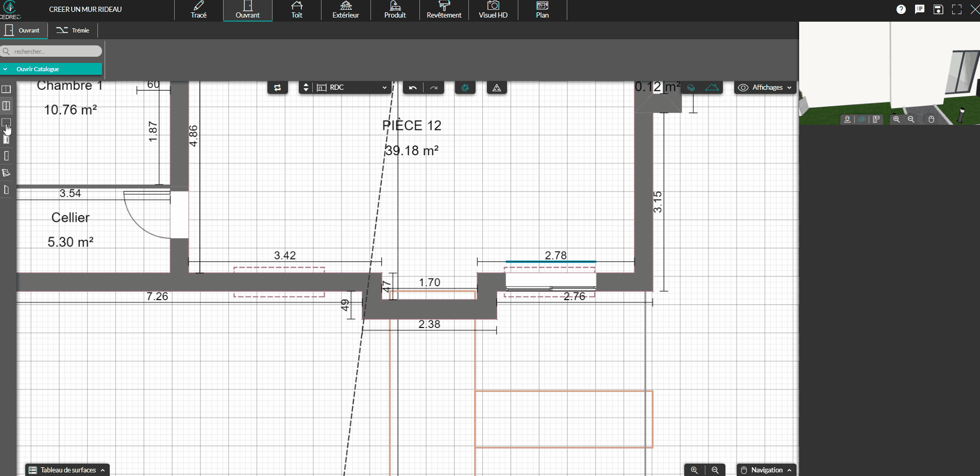Viewport: 980px width, 476px height.
Task: Expand the Tableau de surfaces panel
Action: (67, 470)
